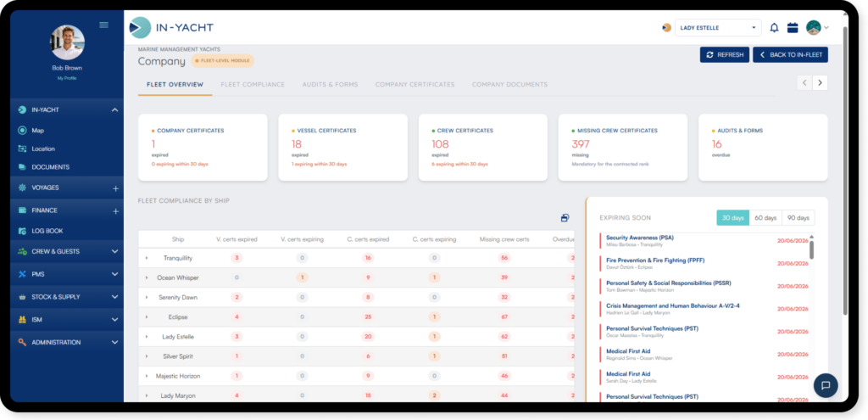Image resolution: width=868 pixels, height=420 pixels.
Task: Switch to FLEET OVERVIEW tab
Action: pos(175,85)
